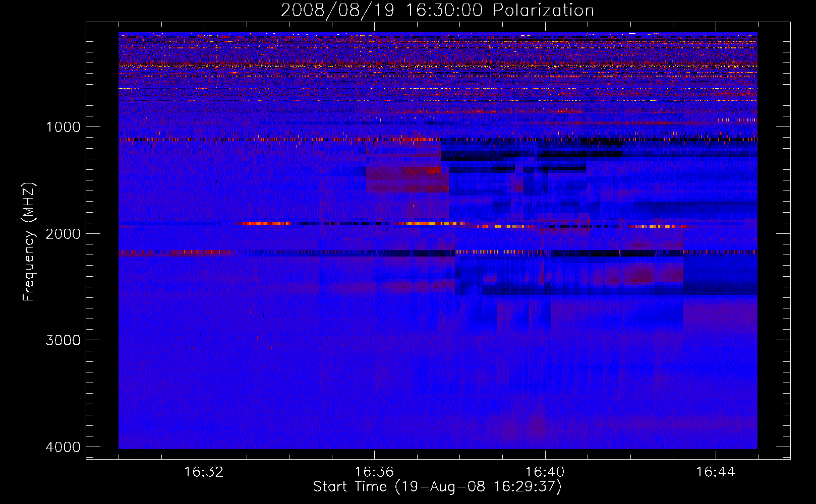Click the 'Frequency (MHZ)' axis label
The image size is (816, 504).
[29, 242]
